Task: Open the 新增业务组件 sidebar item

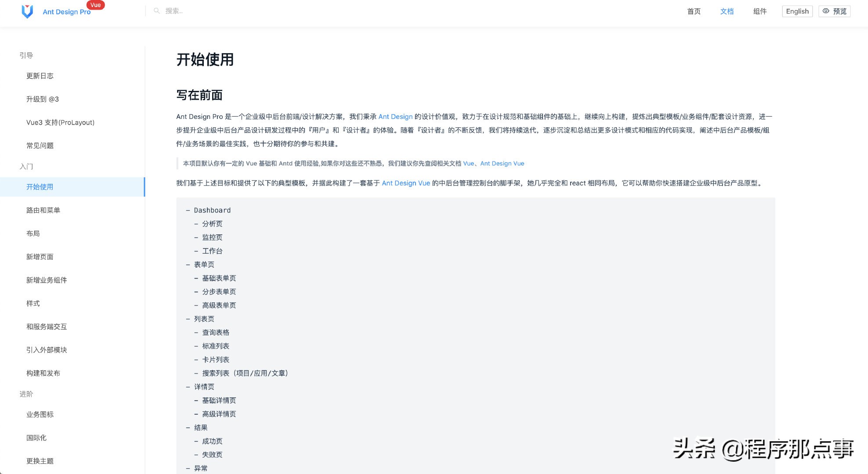Action: (x=47, y=280)
